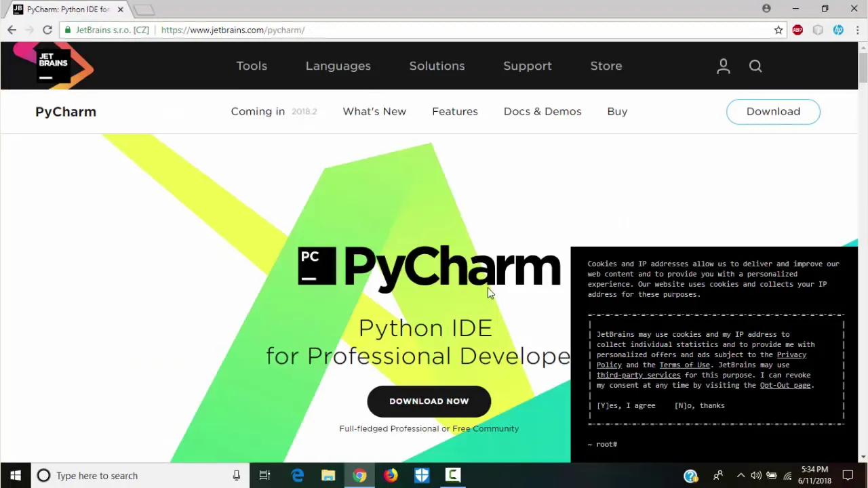Open Windows Defender shield taskbar icon
Viewport: 868px width, 488px height.
[x=422, y=476]
